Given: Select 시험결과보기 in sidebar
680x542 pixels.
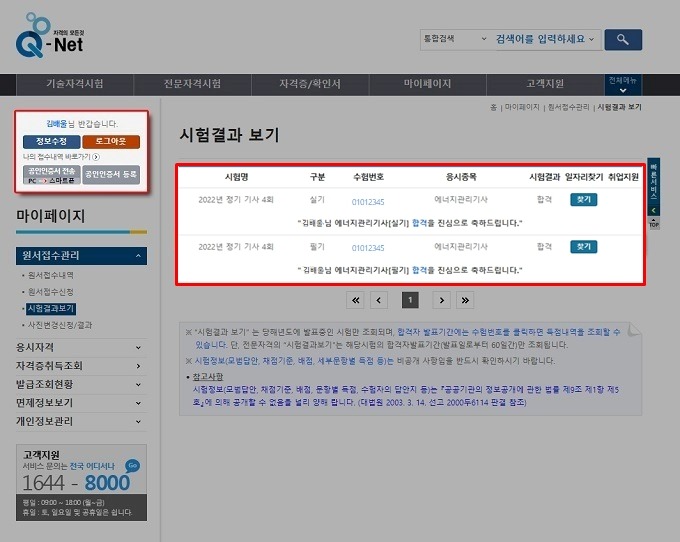Looking at the screenshot, I should tap(51, 309).
